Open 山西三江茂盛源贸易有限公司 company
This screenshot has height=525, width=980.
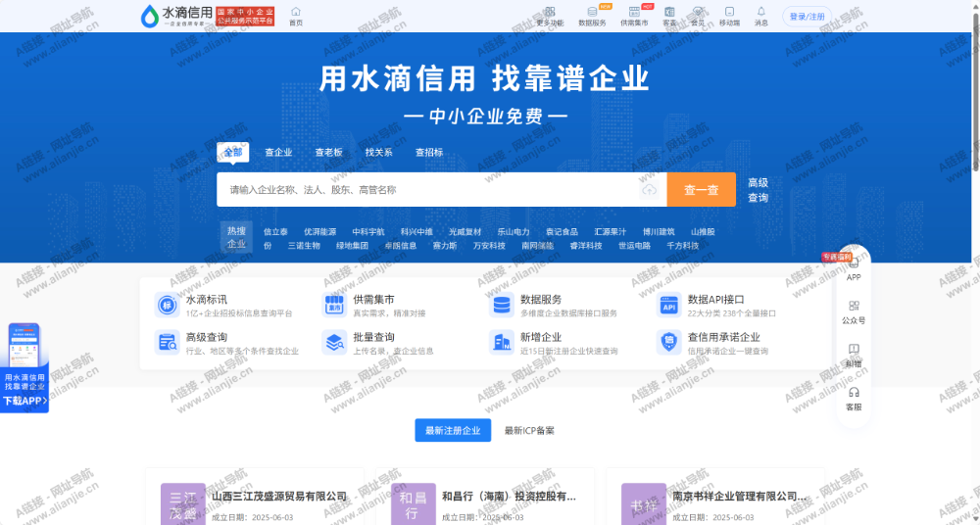coord(278,497)
